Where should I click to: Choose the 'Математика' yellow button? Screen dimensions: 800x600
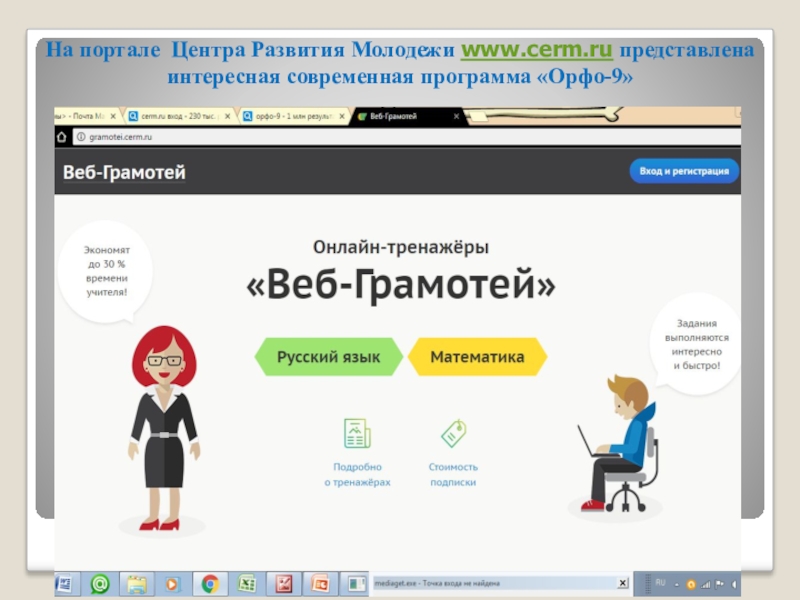pos(478,357)
